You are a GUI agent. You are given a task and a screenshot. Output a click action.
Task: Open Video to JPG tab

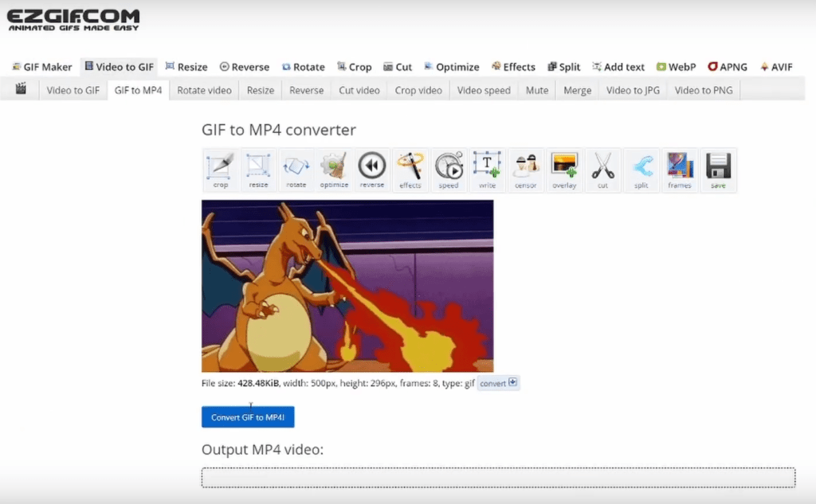point(633,91)
